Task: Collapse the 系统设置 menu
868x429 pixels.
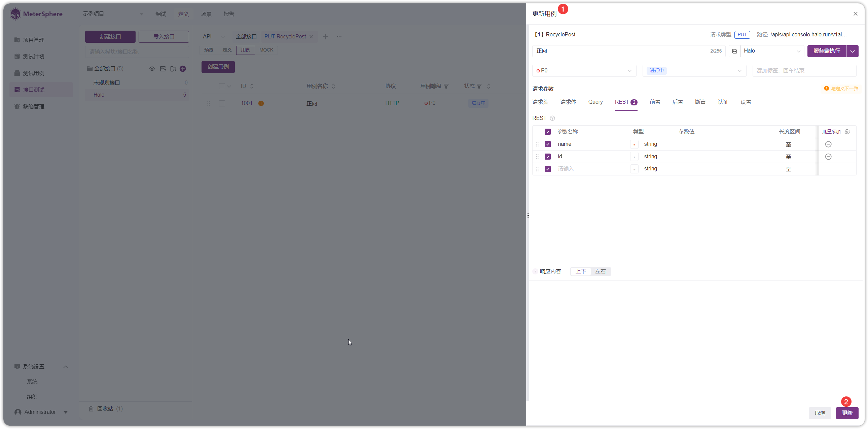Action: [66, 367]
